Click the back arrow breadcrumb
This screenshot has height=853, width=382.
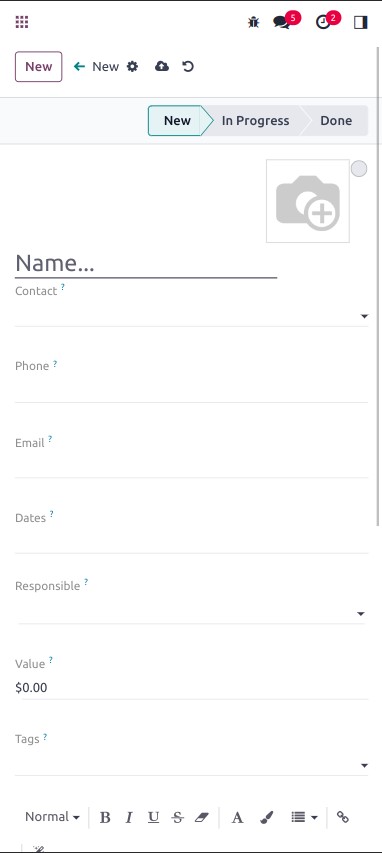point(79,66)
